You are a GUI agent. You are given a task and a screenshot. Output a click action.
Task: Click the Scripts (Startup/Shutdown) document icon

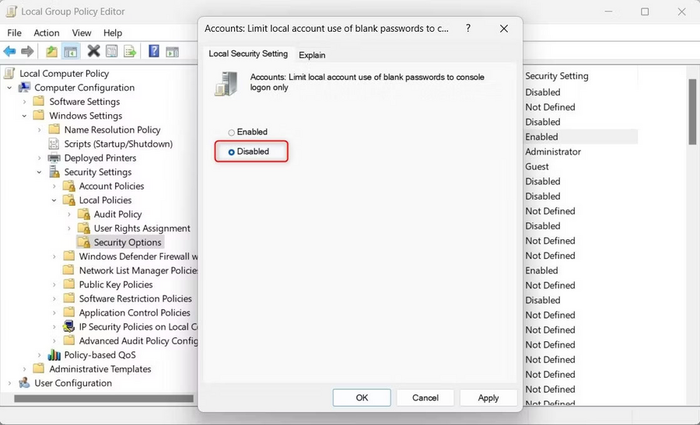tap(54, 144)
